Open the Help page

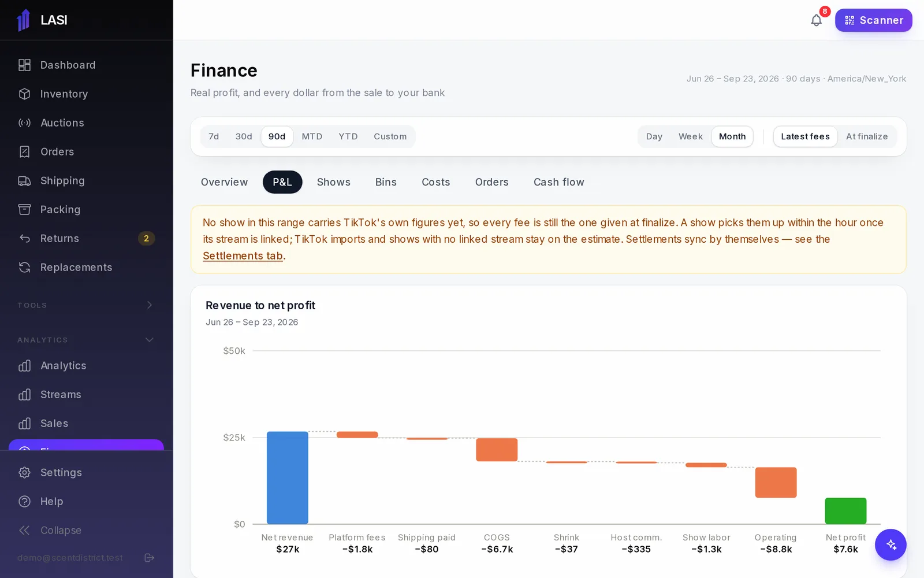[x=87, y=502]
